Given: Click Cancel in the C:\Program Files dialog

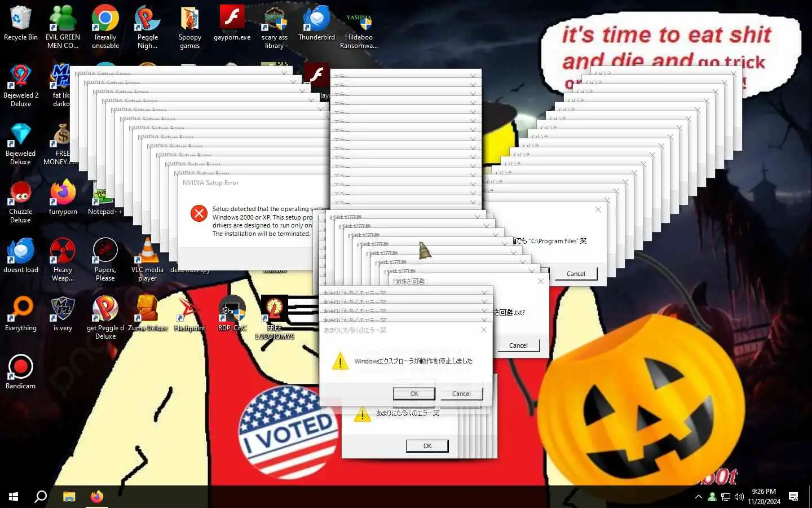Looking at the screenshot, I should click(576, 274).
